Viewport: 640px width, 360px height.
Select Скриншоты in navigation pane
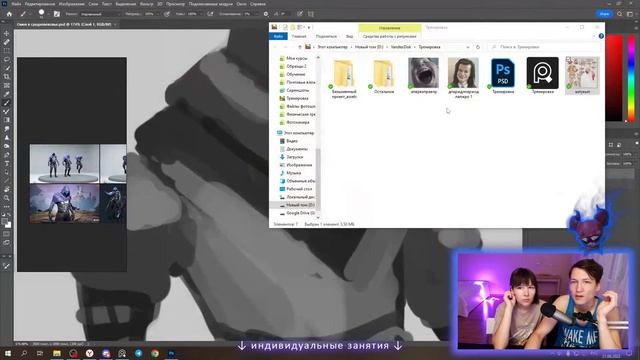pyautogui.click(x=297, y=90)
